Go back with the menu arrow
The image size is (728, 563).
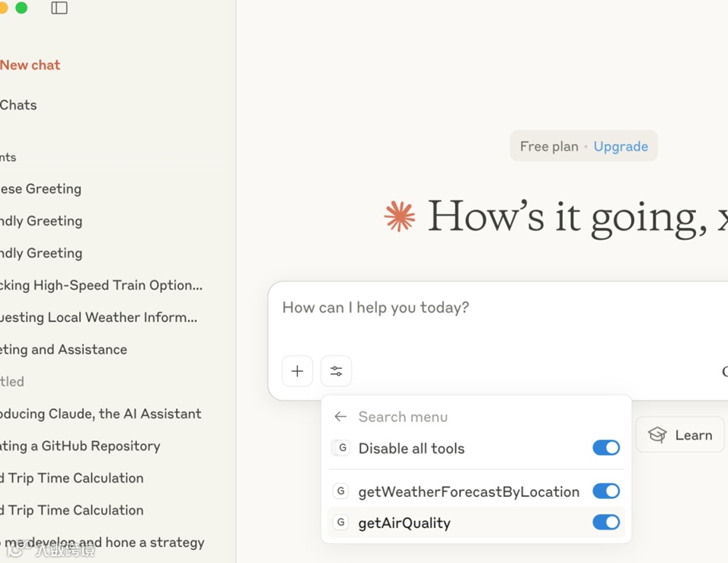(340, 417)
